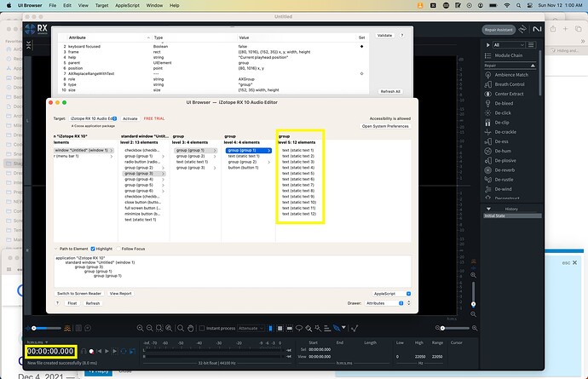
Task: Click the play icon above module list
Action: click(488, 45)
